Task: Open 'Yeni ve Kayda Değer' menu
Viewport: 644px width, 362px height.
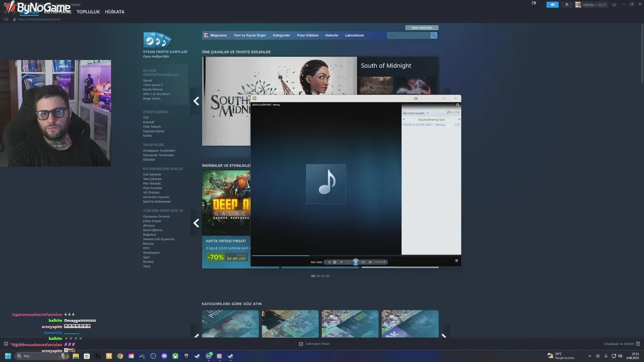Action: coord(250,35)
